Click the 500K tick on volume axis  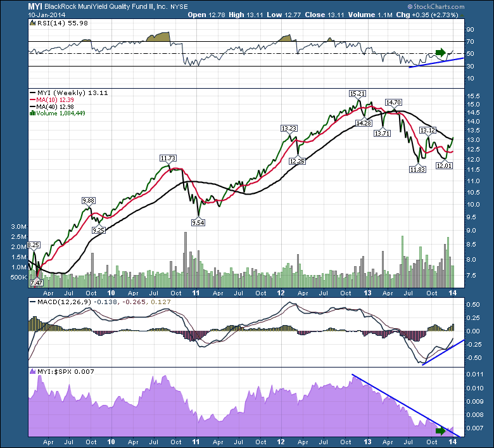tap(19, 278)
